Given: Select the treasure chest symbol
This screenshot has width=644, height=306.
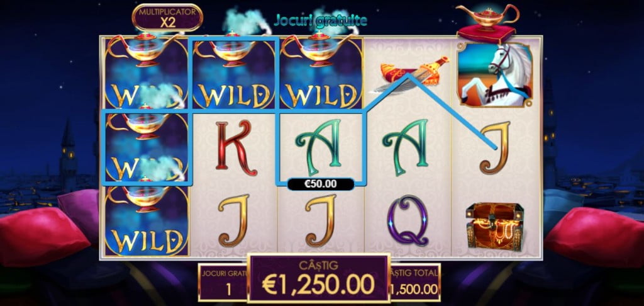Looking at the screenshot, I should [x=495, y=226].
